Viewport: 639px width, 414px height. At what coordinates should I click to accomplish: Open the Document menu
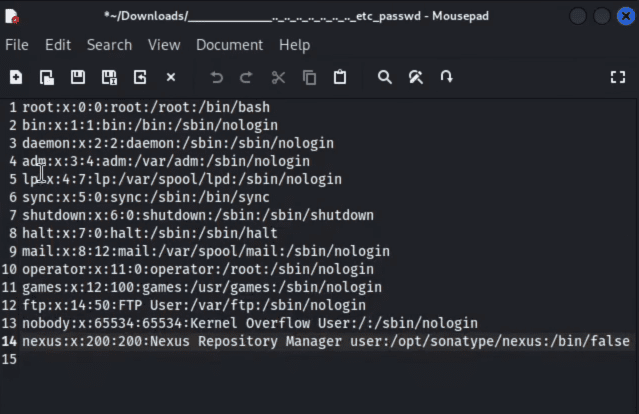pos(229,45)
